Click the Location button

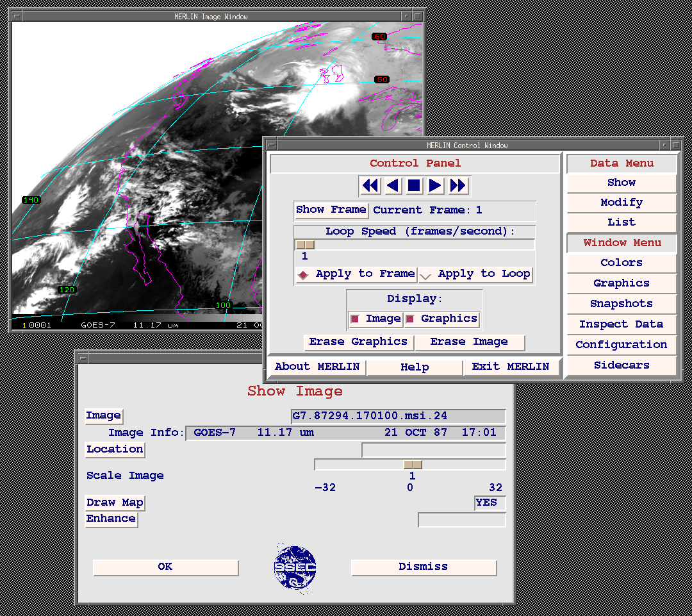115,449
